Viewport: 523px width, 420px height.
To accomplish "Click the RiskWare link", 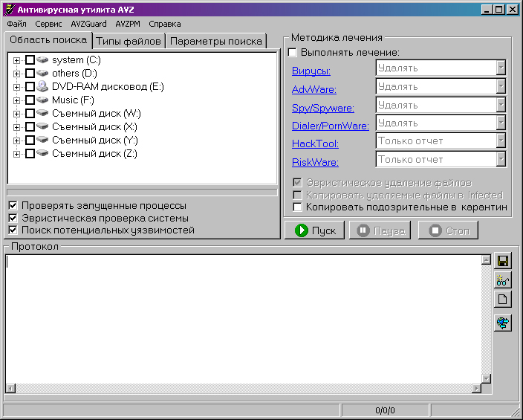I will [x=315, y=163].
